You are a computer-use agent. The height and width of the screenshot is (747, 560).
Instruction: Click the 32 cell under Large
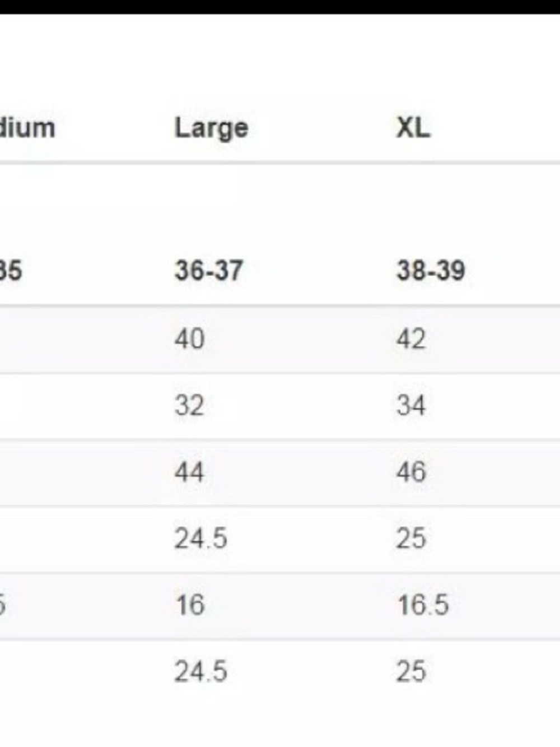coord(189,405)
